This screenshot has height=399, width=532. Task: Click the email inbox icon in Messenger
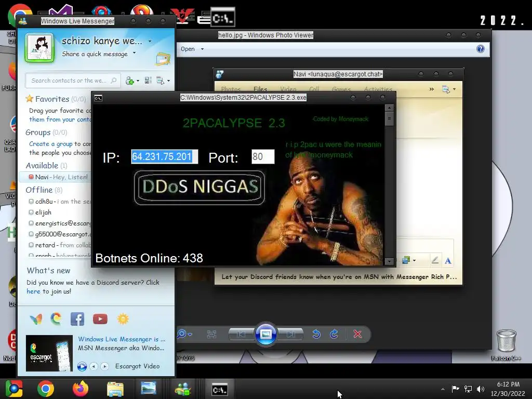[163, 59]
